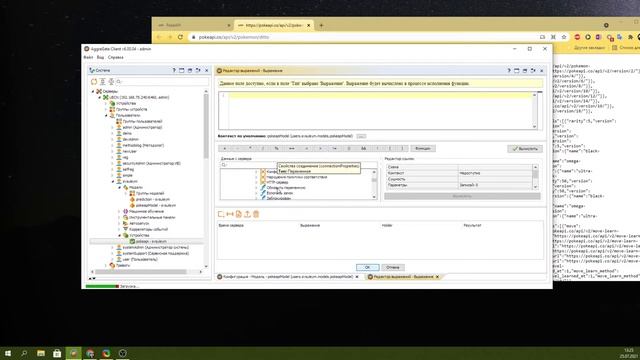Click the Отмена button

393,267
